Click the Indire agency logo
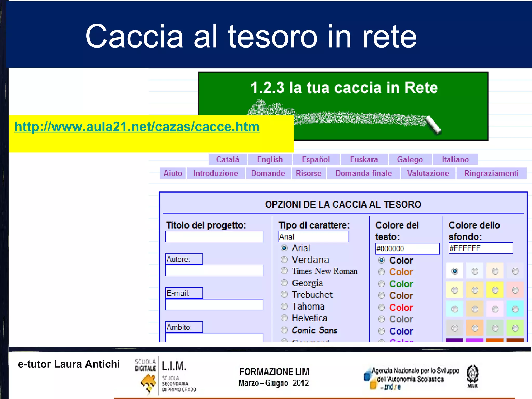Viewport: 532px width, 399px height. [411, 378]
